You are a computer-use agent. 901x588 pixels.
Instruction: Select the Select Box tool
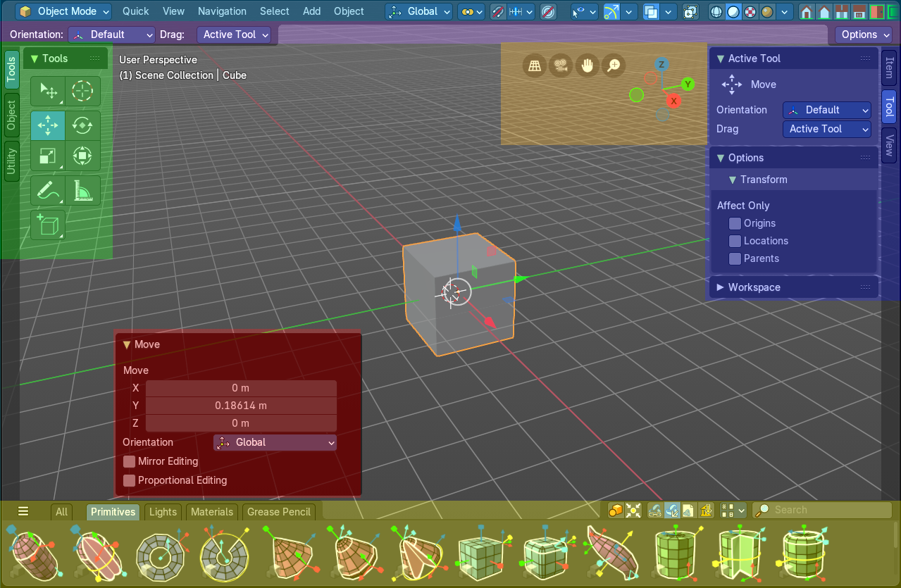coord(48,91)
